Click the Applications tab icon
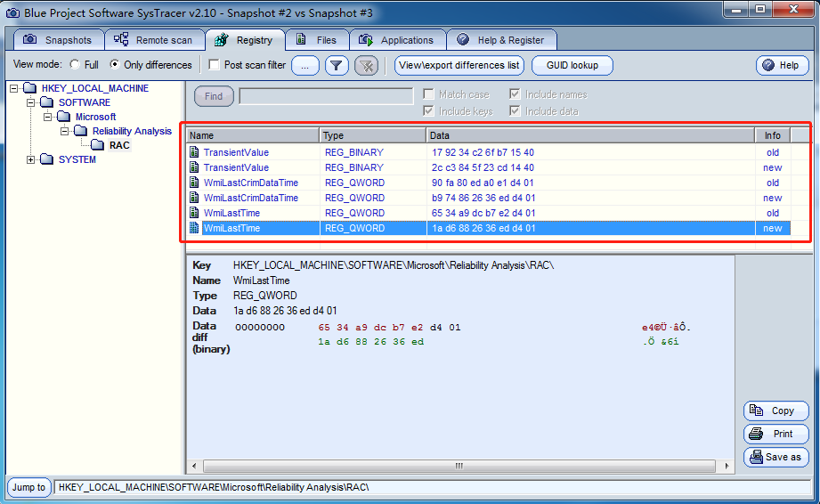The width and height of the screenshot is (820, 504). click(x=366, y=40)
